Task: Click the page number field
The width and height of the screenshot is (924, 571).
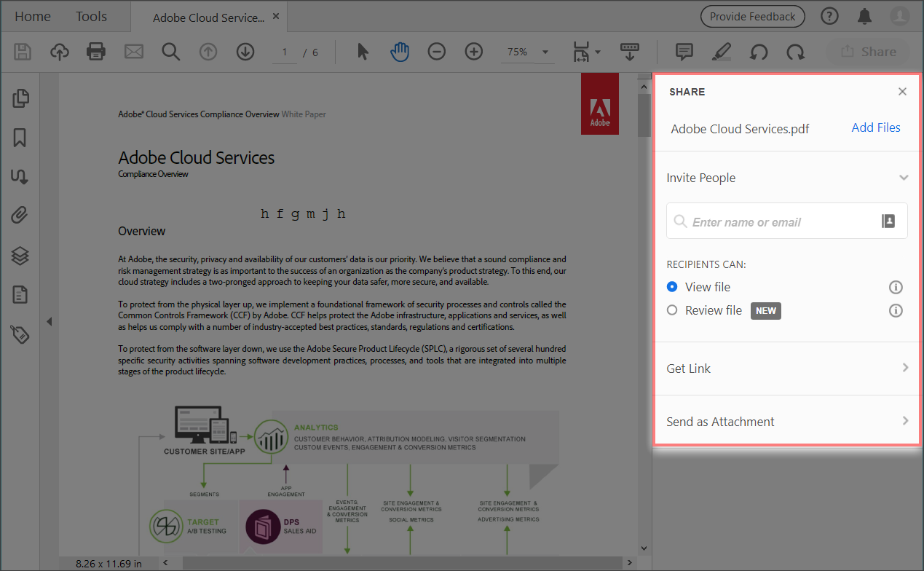Action: coord(285,52)
